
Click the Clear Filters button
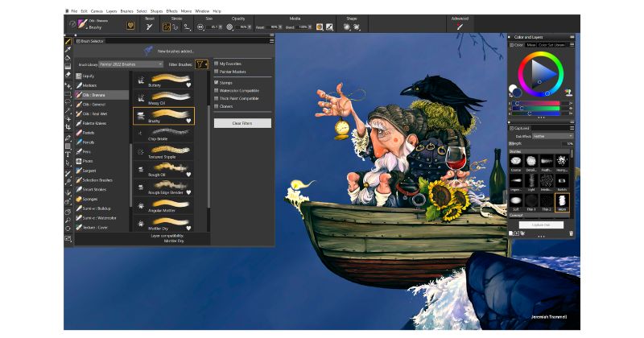242,123
